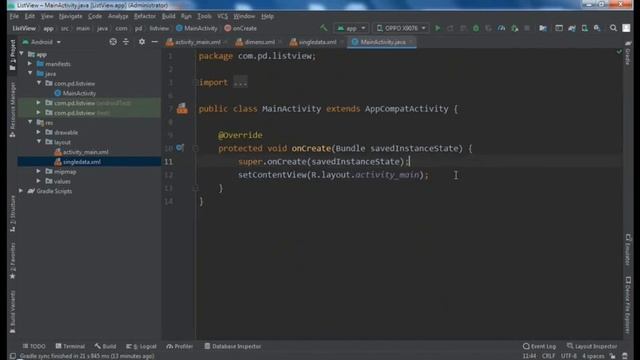The width and height of the screenshot is (640, 360).
Task: Collapse all in the Project panel toolbar
Action: pyautogui.click(x=126, y=42)
